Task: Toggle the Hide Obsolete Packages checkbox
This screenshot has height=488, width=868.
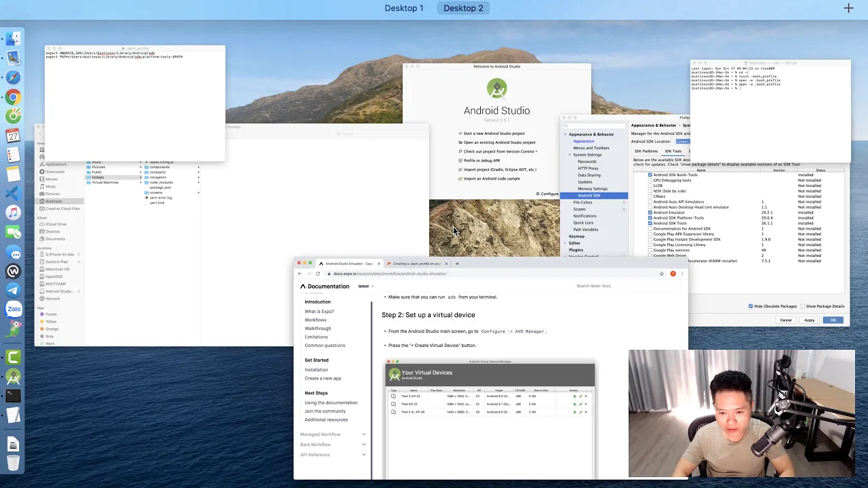Action: point(751,306)
